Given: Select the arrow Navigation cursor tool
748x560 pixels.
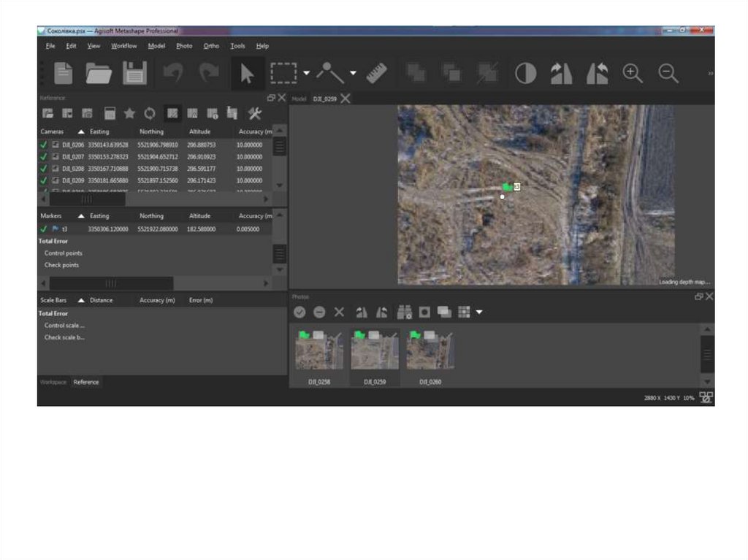Looking at the screenshot, I should tap(247, 73).
